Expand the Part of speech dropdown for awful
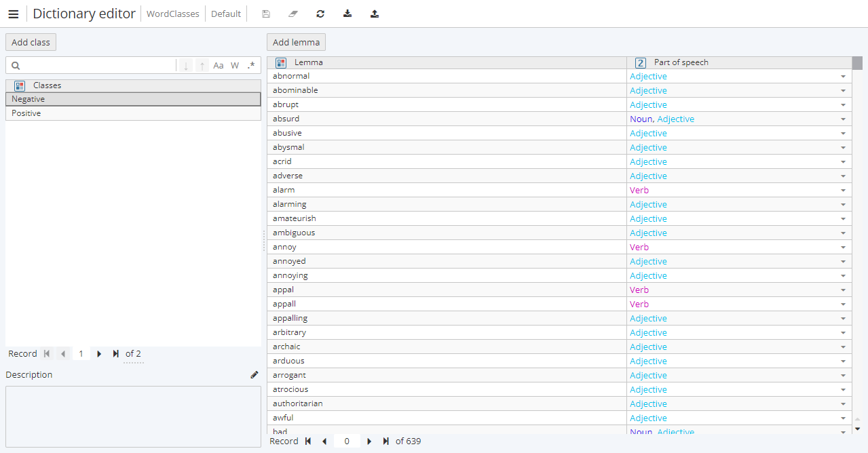The image size is (868, 453). (844, 418)
